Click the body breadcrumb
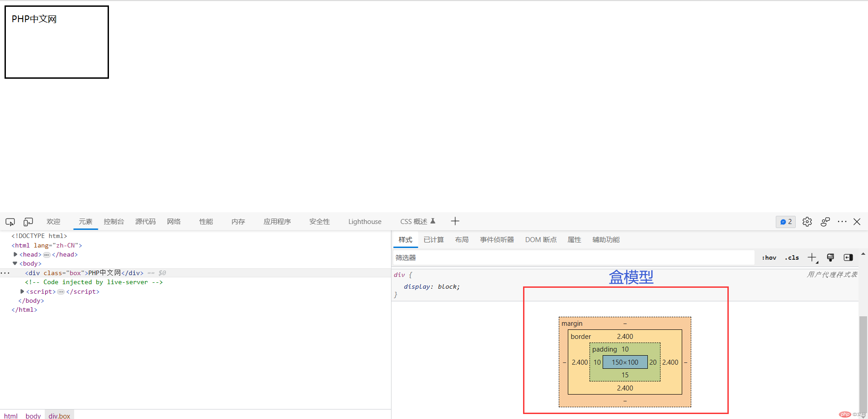 coord(33,415)
